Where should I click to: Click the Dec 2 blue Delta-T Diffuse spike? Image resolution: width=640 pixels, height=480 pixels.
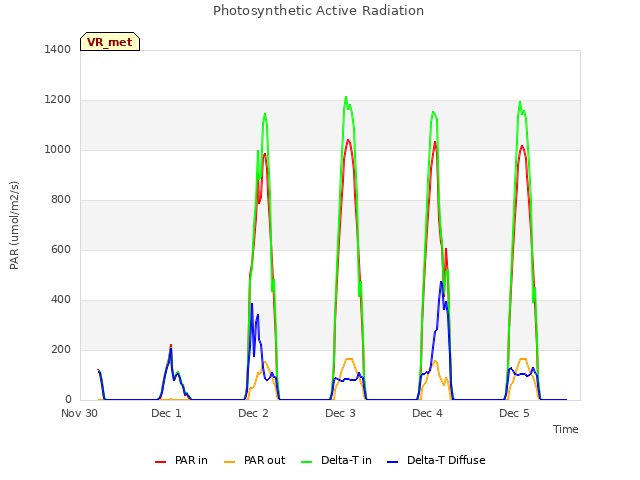[252, 304]
